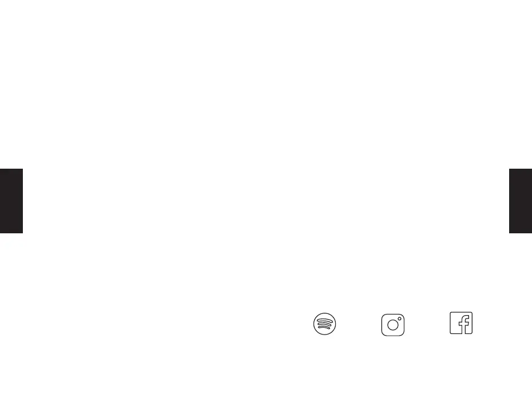This screenshot has height=402, width=532.
Task: Open the rounded-square Instagram icon
Action: (x=393, y=324)
